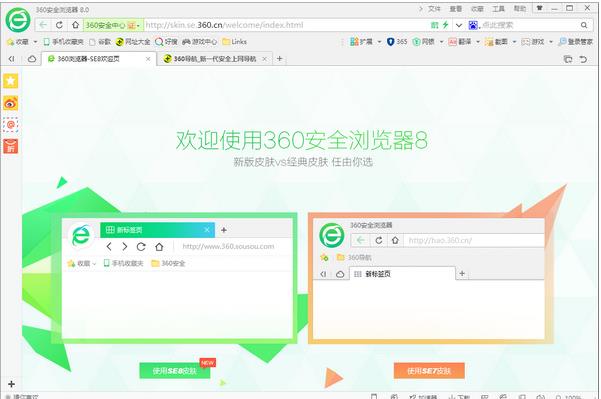The height and width of the screenshot is (399, 601).
Task: Open the 游戏中心 bookmark
Action: point(199,42)
